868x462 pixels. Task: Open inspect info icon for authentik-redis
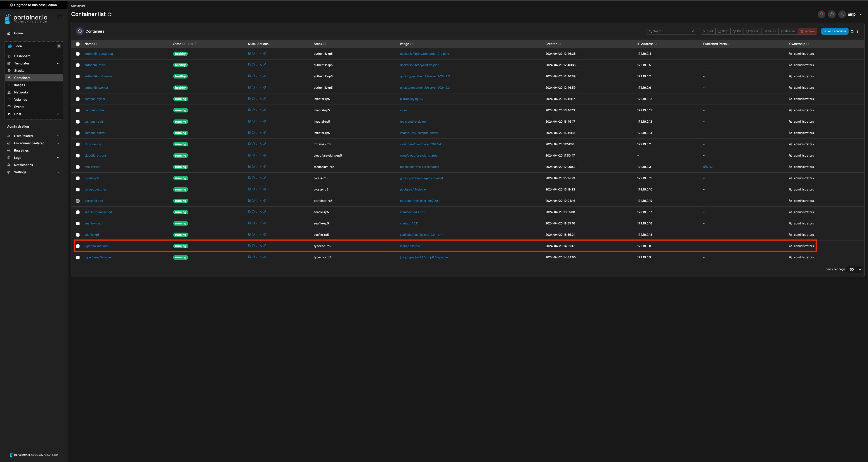(x=253, y=65)
